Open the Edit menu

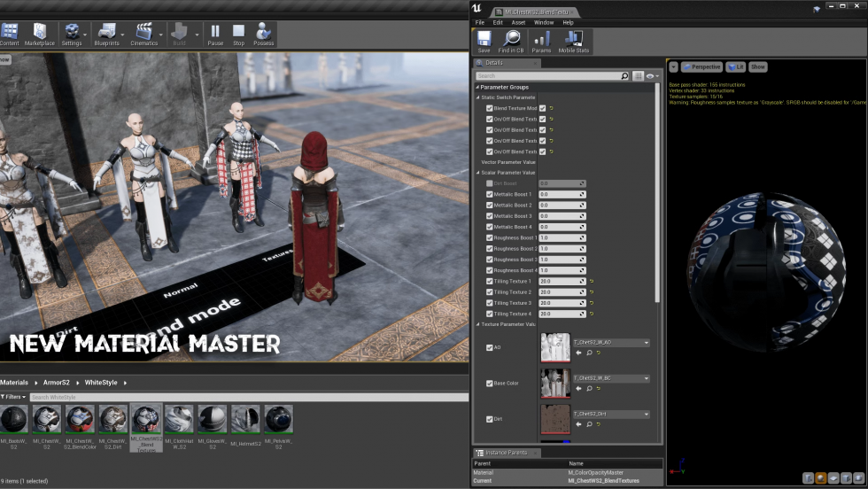pyautogui.click(x=498, y=23)
